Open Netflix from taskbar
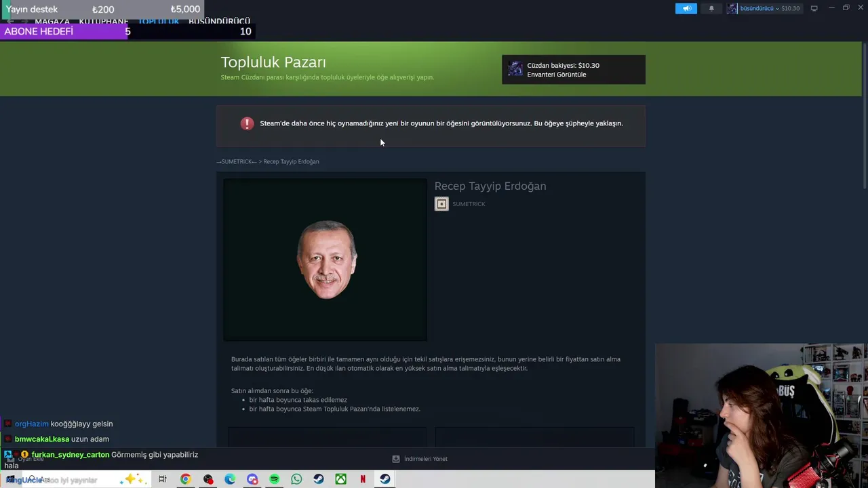This screenshot has width=868, height=488. pos(363,479)
